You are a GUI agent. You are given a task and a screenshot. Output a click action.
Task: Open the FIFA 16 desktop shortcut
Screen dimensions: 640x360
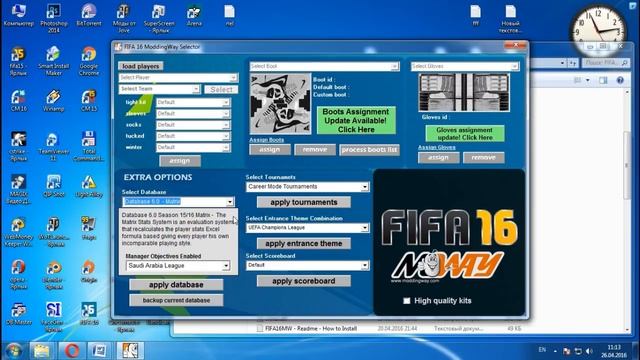(x=89, y=314)
